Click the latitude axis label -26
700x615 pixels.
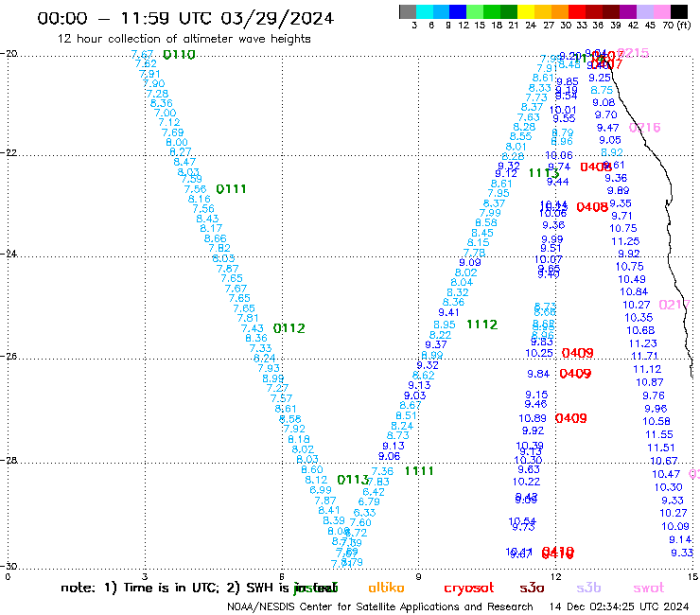point(9,356)
